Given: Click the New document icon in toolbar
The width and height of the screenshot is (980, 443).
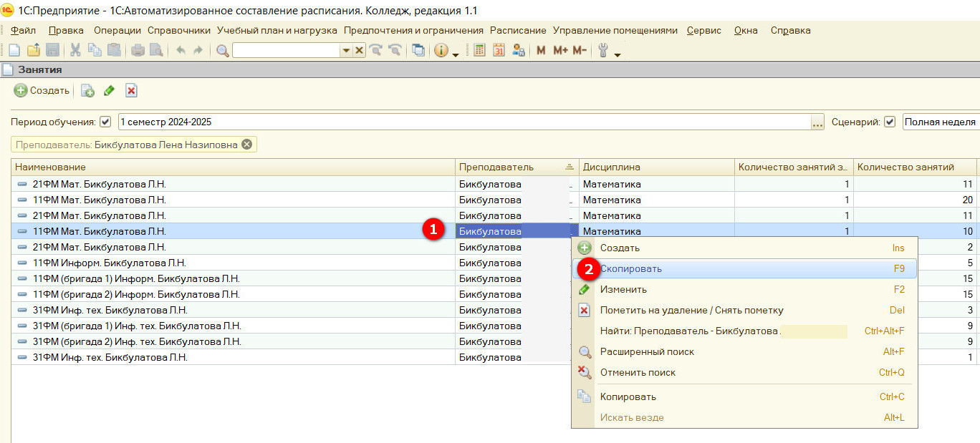Looking at the screenshot, I should coord(14,50).
